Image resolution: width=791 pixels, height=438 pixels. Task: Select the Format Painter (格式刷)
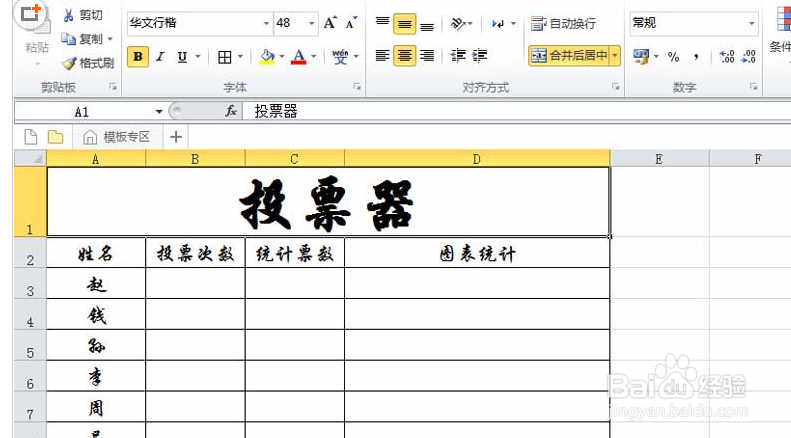click(87, 63)
